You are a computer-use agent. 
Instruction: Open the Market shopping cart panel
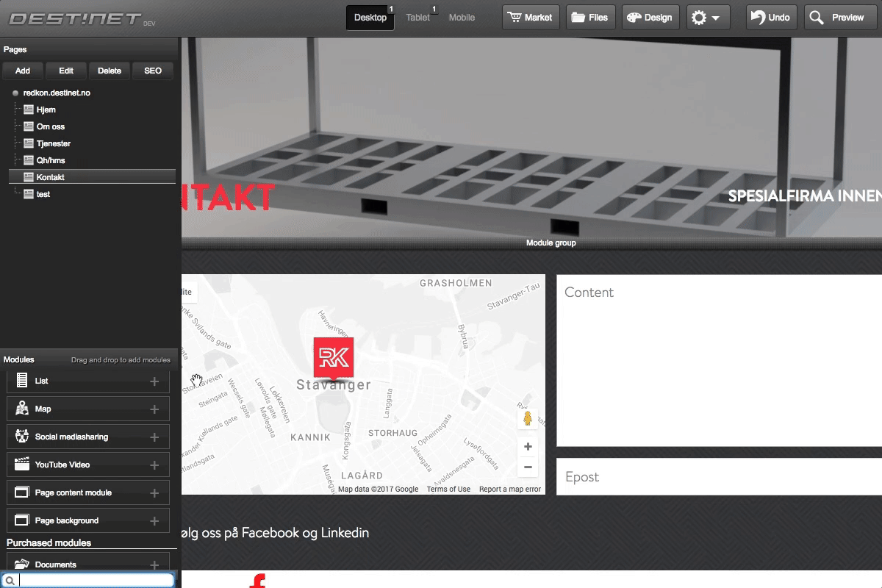click(531, 17)
